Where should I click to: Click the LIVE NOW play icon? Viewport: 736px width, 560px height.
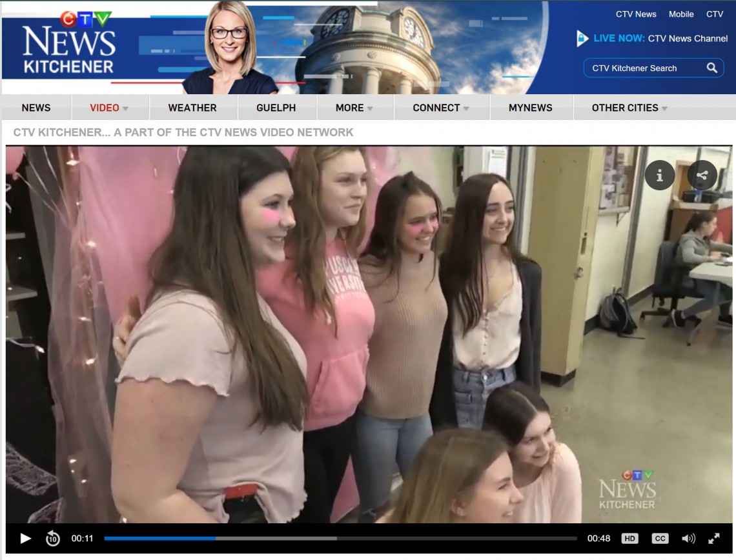pos(582,39)
